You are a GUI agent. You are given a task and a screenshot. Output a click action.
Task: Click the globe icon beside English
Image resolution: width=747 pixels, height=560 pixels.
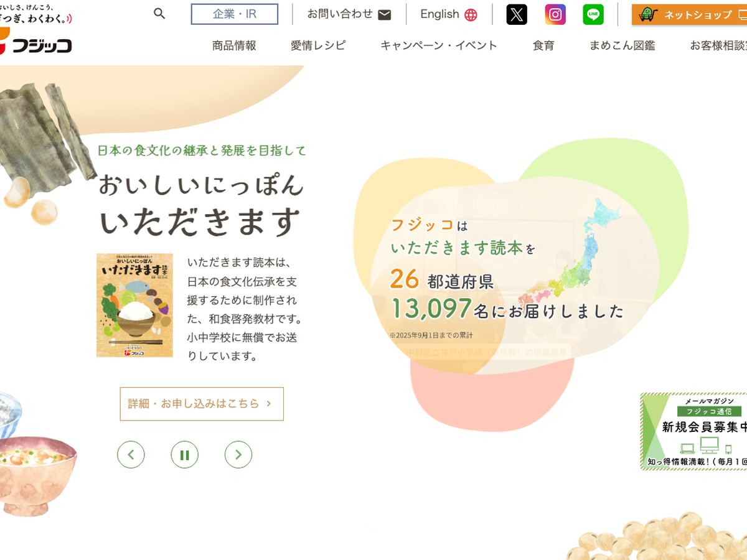click(x=471, y=15)
